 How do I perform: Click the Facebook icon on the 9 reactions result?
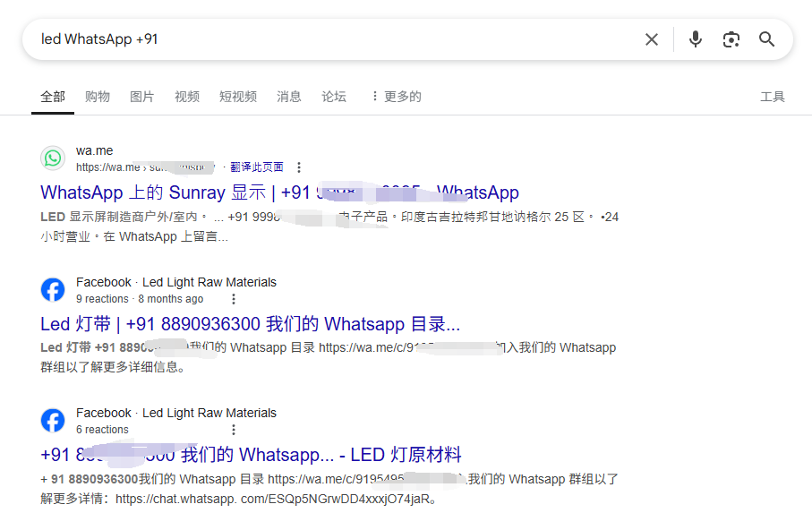(53, 289)
